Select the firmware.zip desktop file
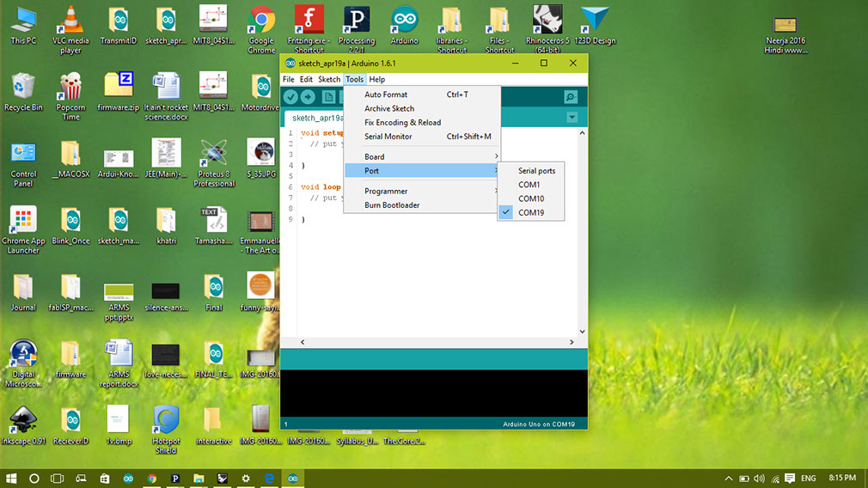 (x=119, y=92)
